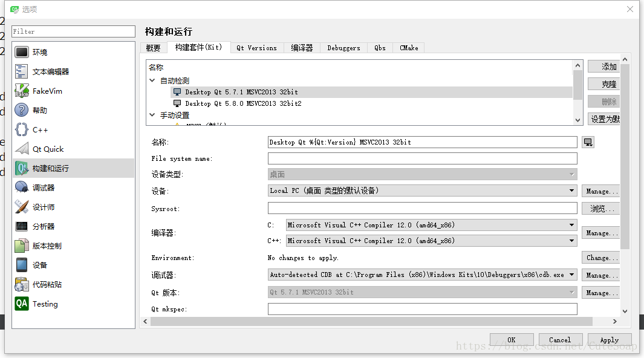644x358 pixels.
Task: Switch to the 构建套件(Kit) tab
Action: tap(198, 47)
